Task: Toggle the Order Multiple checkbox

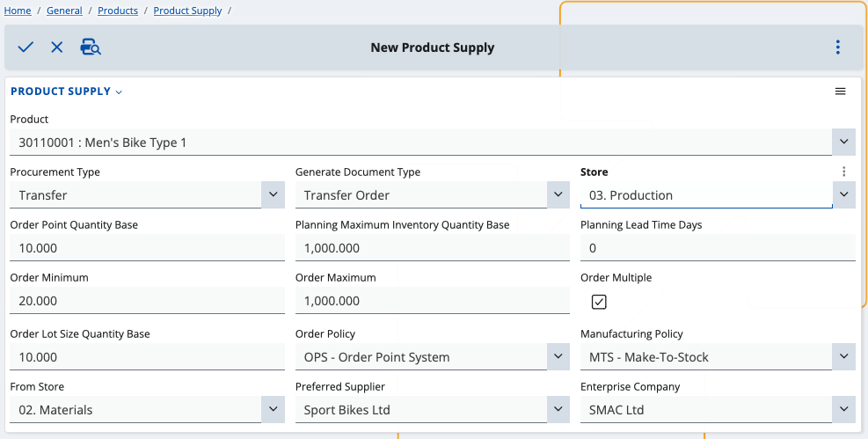Action: tap(599, 302)
